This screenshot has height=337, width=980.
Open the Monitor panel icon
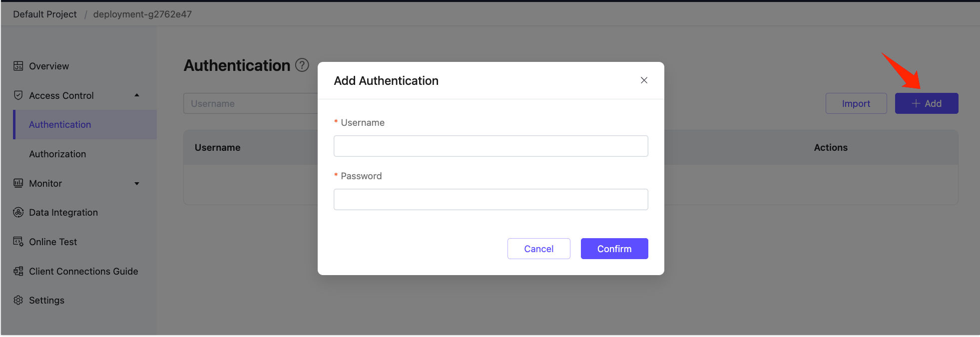18,183
